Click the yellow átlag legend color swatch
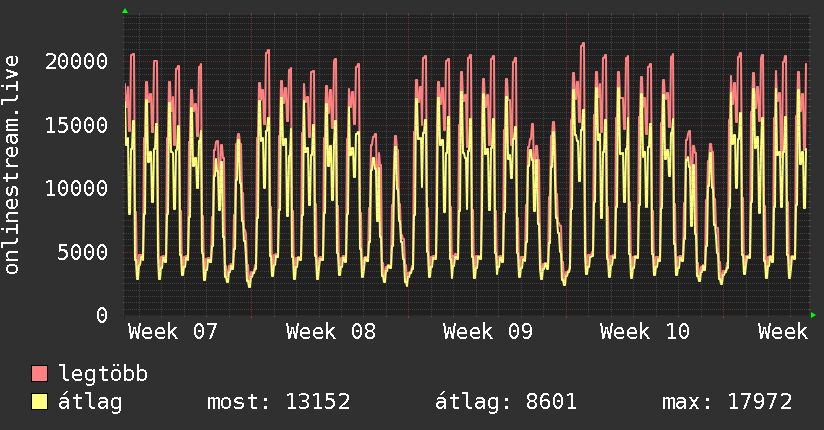824x430 pixels. [x=39, y=403]
